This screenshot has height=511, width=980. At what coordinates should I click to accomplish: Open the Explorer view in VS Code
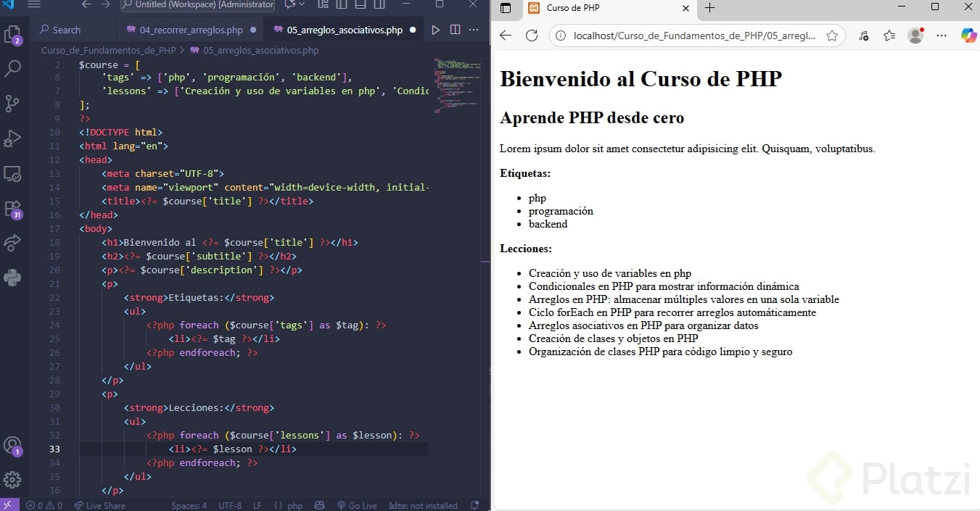tap(12, 36)
